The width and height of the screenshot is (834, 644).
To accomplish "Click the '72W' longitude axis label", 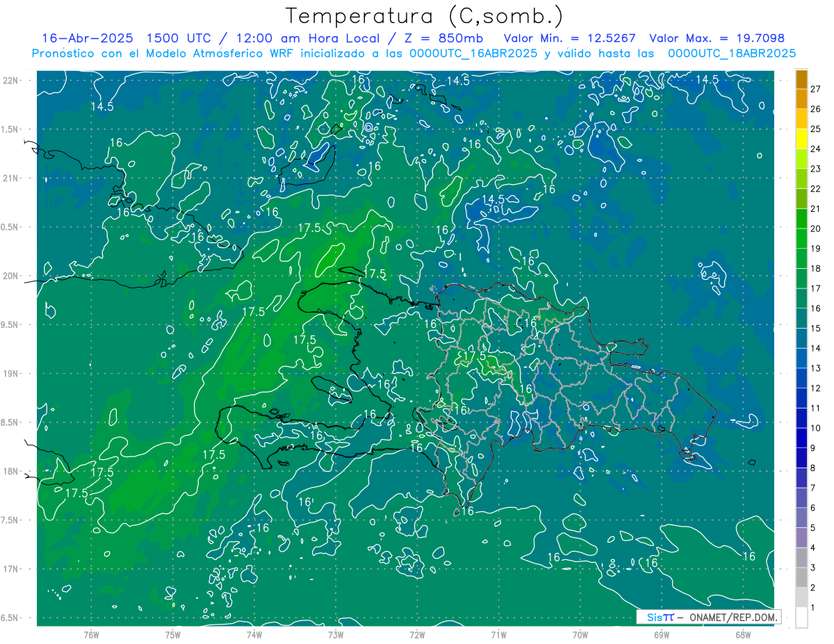I will pyautogui.click(x=417, y=634).
